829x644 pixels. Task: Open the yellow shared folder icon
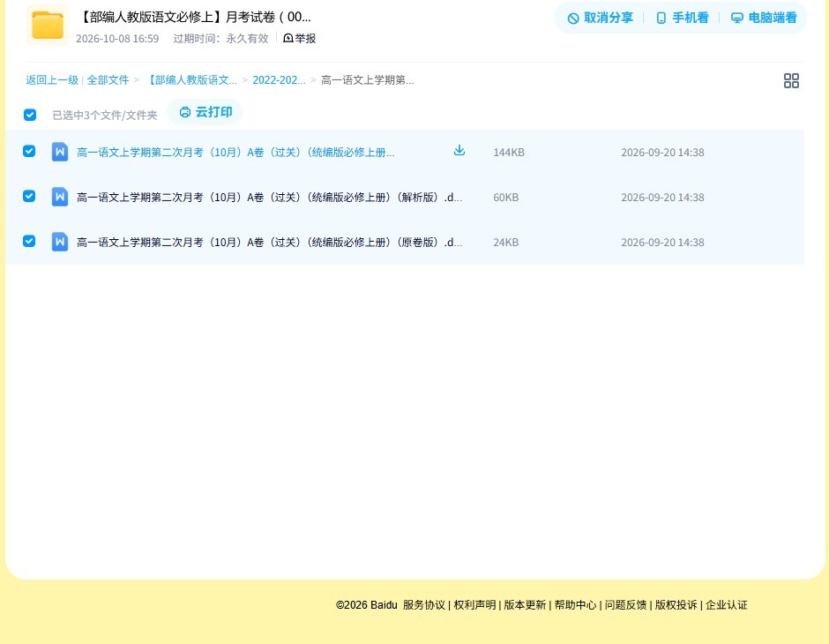tap(48, 25)
